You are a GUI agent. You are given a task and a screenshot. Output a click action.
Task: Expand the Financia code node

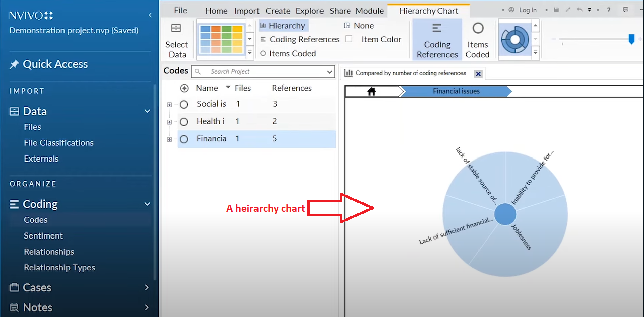[x=169, y=139]
